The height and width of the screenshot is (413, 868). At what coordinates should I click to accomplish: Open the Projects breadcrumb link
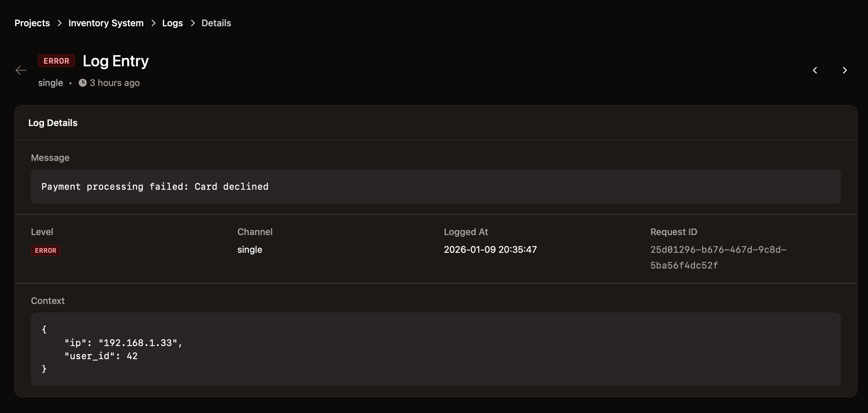(32, 23)
